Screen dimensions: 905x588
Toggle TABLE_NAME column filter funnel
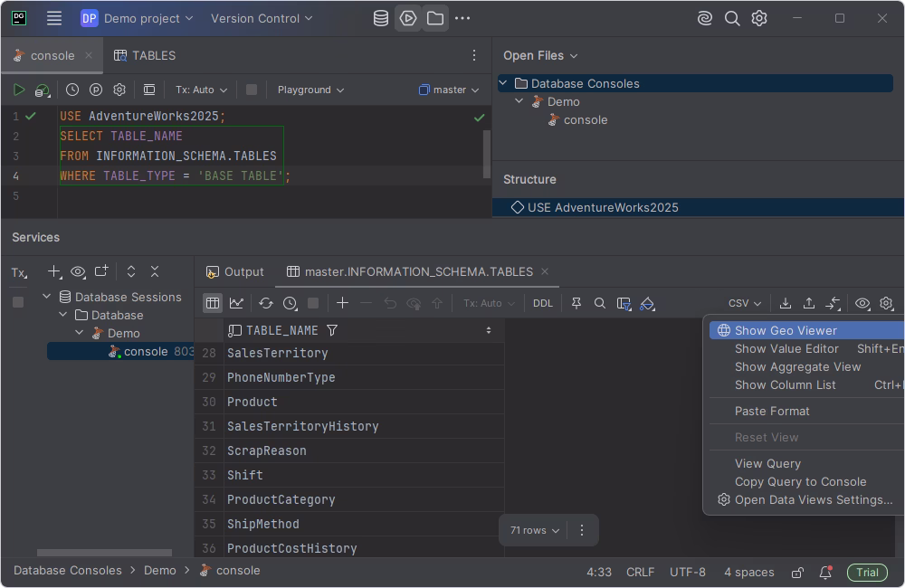click(x=332, y=331)
